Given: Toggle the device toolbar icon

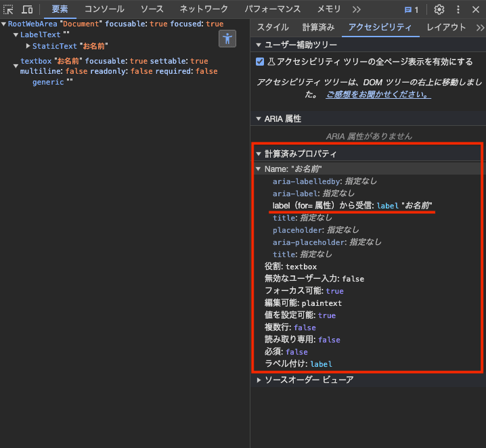Looking at the screenshot, I should coord(27,9).
